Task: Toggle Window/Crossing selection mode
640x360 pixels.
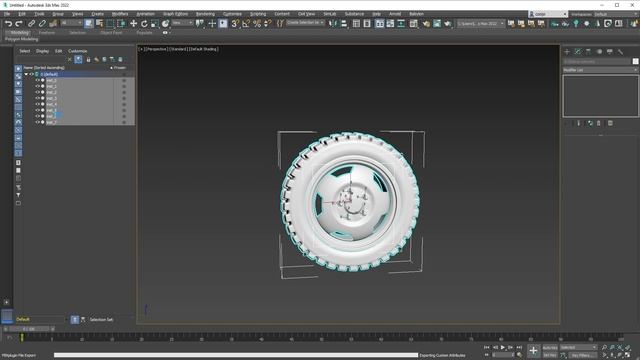Action: pos(120,24)
